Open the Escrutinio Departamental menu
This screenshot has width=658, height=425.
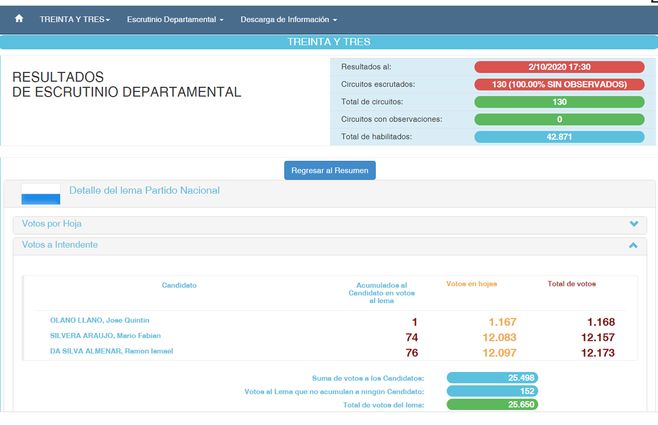(x=175, y=19)
